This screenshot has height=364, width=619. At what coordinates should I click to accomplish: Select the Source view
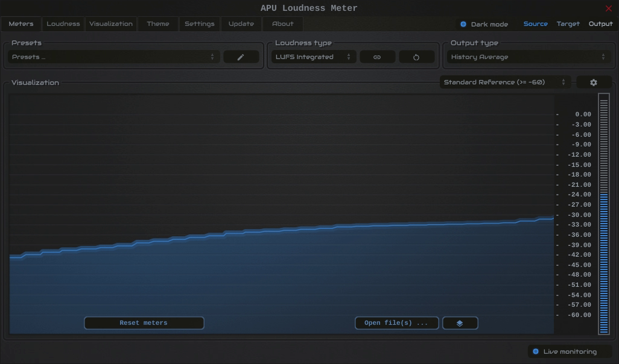535,24
